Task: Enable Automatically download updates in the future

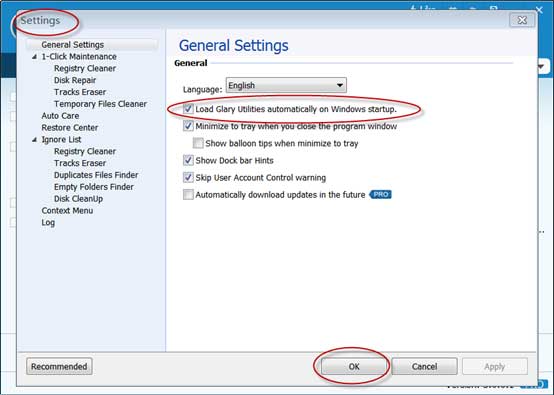Action: click(188, 195)
